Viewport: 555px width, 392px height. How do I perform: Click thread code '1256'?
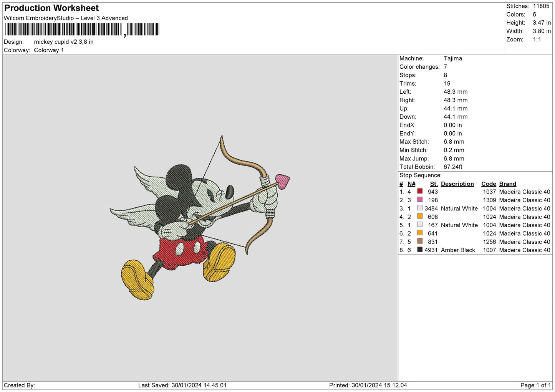pyautogui.click(x=490, y=242)
